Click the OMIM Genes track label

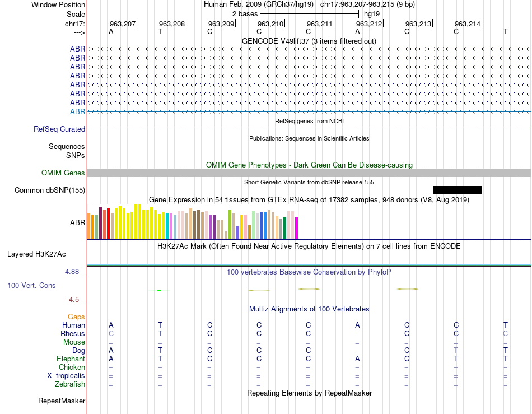pyautogui.click(x=63, y=173)
